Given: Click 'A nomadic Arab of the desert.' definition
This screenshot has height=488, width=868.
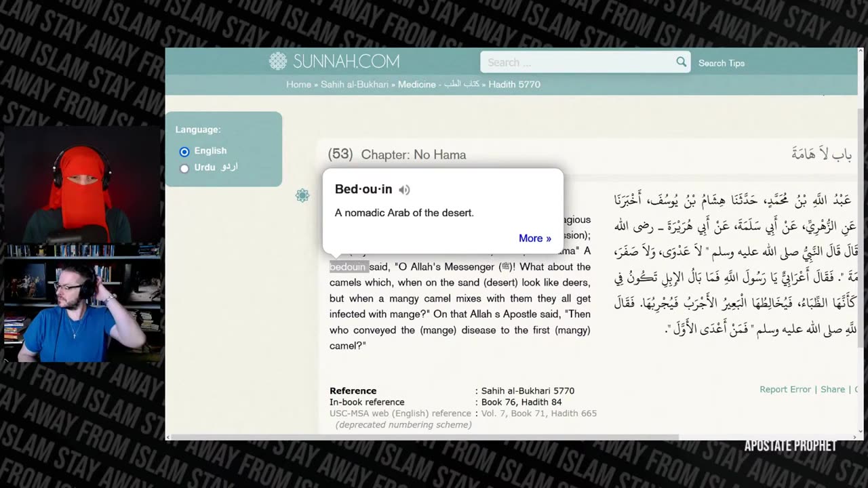Looking at the screenshot, I should click(x=404, y=213).
